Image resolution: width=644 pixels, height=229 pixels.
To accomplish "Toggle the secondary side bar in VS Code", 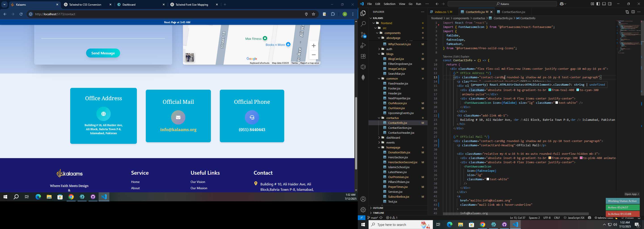I will [x=610, y=4].
